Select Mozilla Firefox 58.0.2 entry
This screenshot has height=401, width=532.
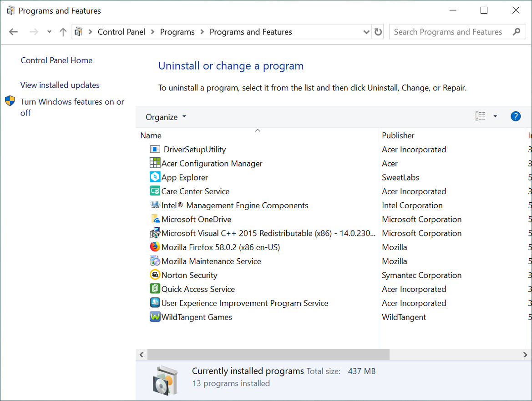(221, 247)
